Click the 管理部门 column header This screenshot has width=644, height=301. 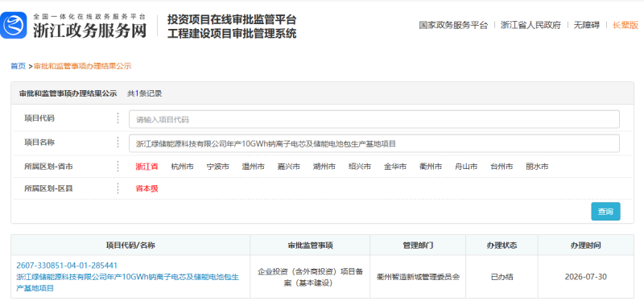[x=418, y=245]
